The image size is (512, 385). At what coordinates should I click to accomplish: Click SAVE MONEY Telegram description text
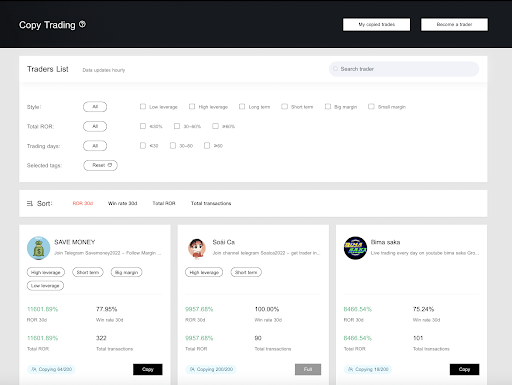[108, 253]
